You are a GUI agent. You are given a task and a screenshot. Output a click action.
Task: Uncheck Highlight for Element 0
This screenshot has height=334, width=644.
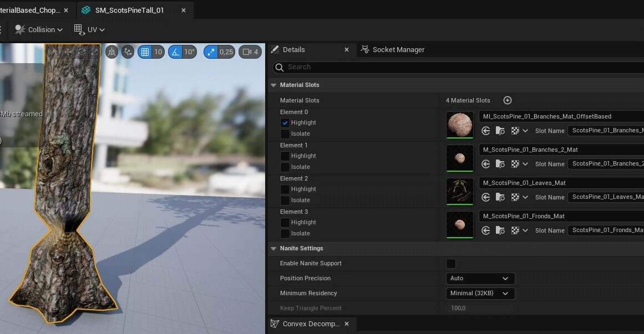285,122
